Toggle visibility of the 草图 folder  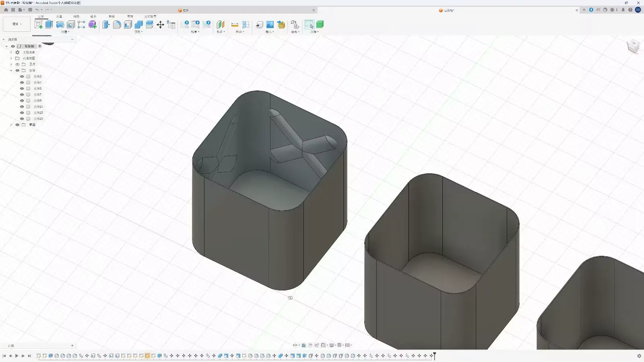pyautogui.click(x=17, y=125)
